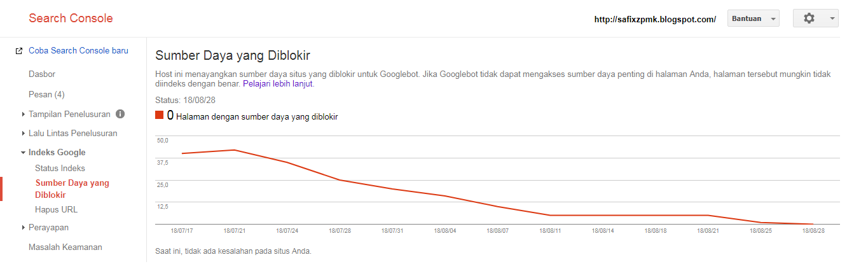Click the 18/08/14 date label on chart
This screenshot has width=868, height=264.
[603, 230]
